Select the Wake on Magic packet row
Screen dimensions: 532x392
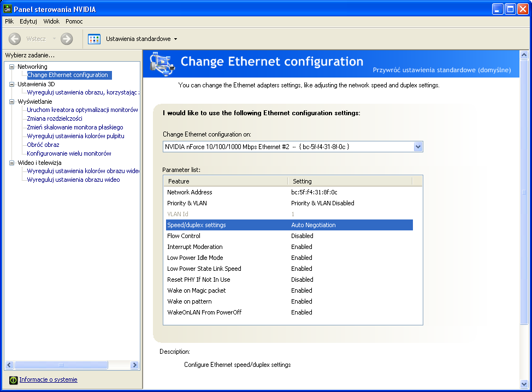[x=196, y=290]
